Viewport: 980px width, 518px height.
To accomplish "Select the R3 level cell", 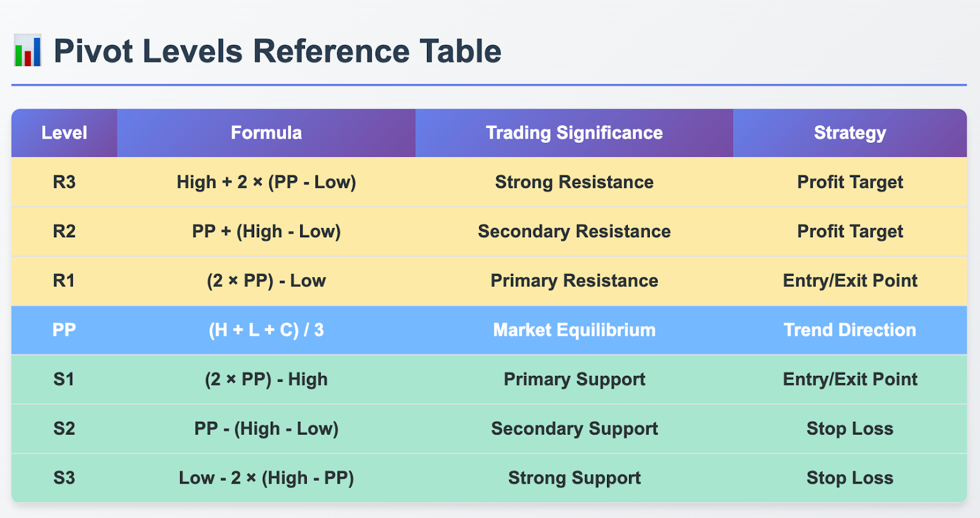I will pos(64,182).
